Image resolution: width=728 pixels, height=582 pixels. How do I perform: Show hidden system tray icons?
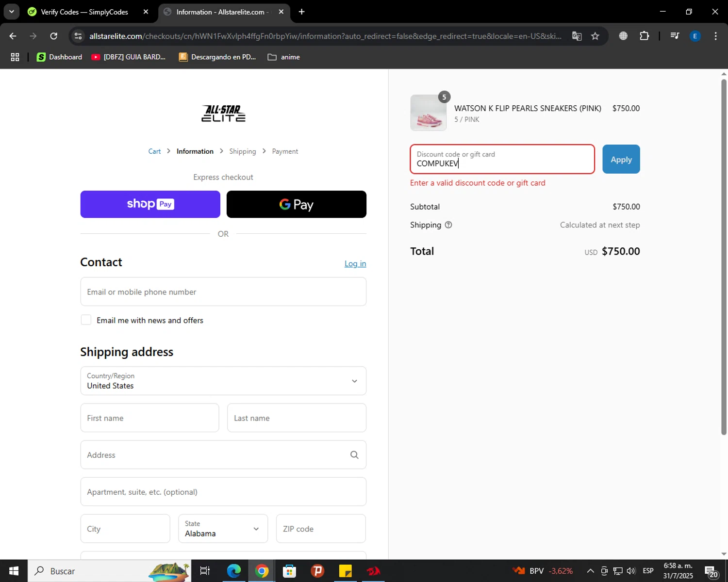click(x=590, y=571)
